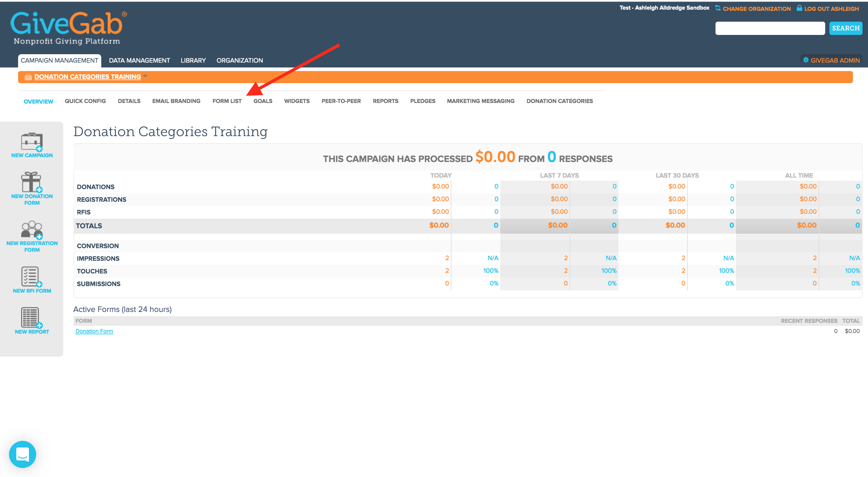868x477 pixels.
Task: Open the Pledges sub-tab
Action: coord(423,101)
